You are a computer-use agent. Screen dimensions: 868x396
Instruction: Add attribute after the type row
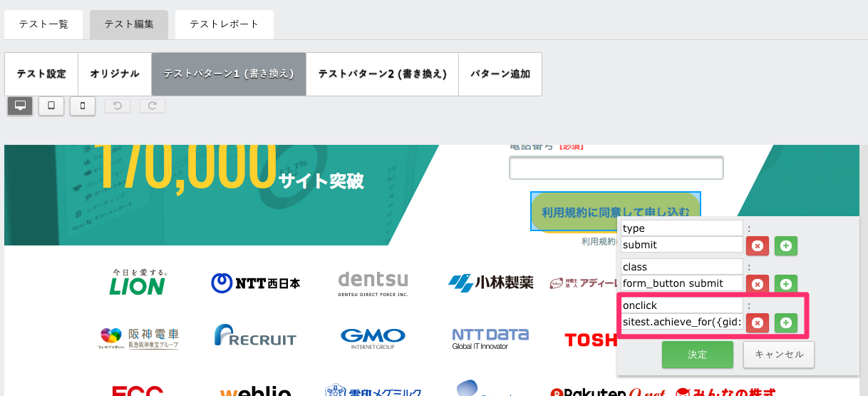(786, 245)
